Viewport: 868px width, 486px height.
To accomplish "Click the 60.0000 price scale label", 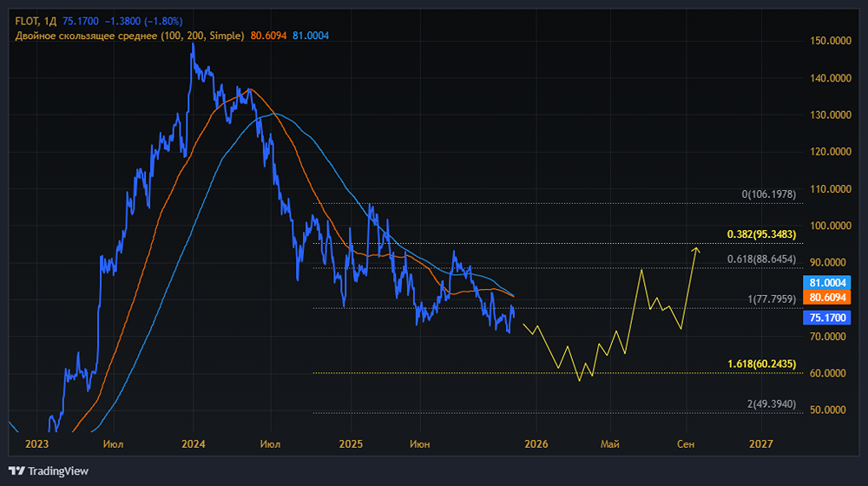I will click(828, 373).
